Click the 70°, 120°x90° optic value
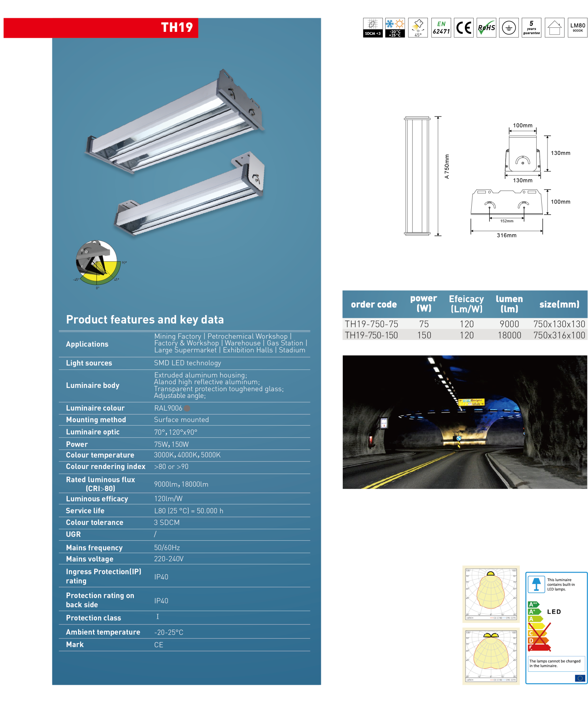Image resolution: width=588 pixels, height=703 pixels. click(x=176, y=432)
